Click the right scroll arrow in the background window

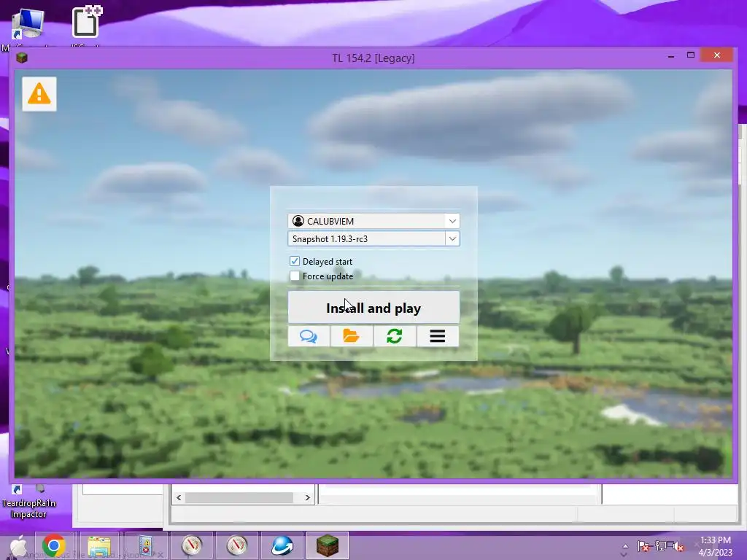[308, 497]
